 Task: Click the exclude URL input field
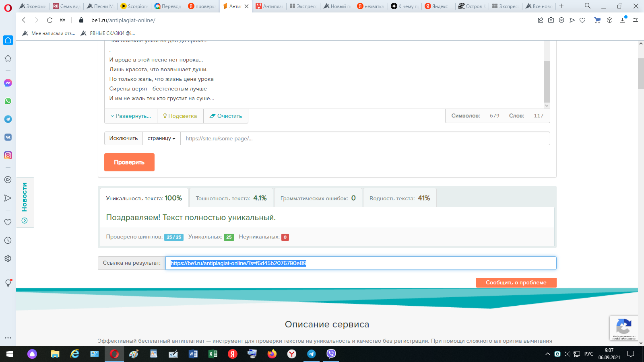click(x=365, y=138)
